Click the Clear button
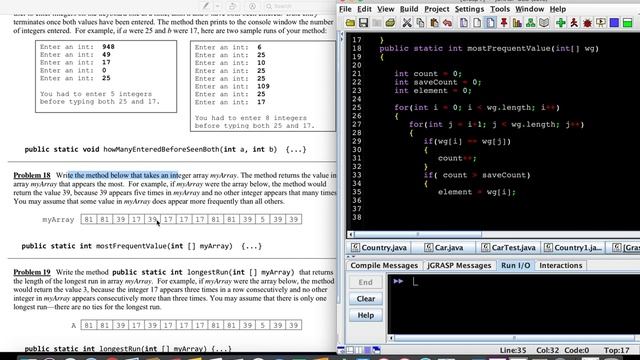 366,299
